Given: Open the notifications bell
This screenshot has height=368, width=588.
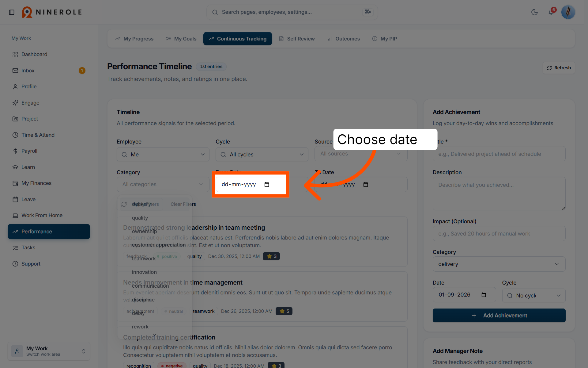Looking at the screenshot, I should pyautogui.click(x=551, y=12).
